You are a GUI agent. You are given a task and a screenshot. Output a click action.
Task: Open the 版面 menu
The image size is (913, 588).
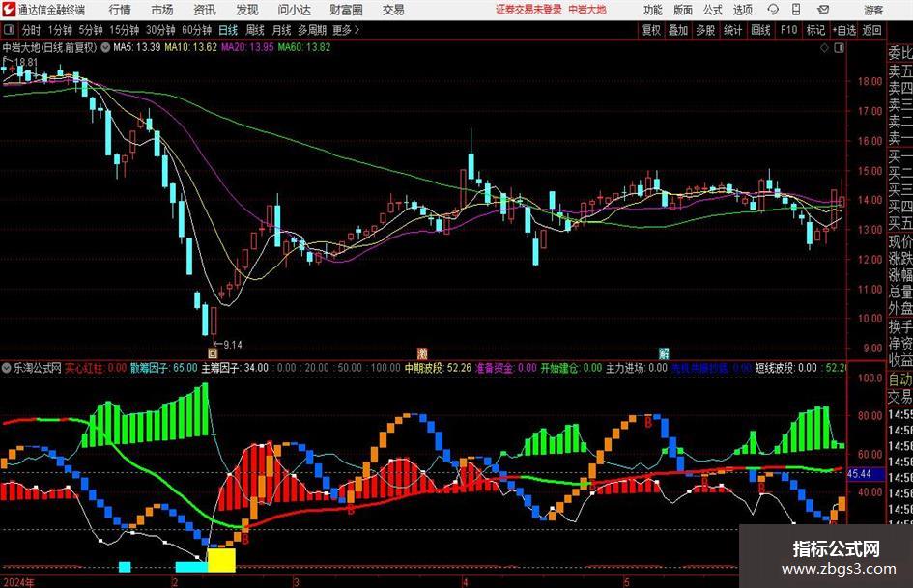click(x=682, y=10)
